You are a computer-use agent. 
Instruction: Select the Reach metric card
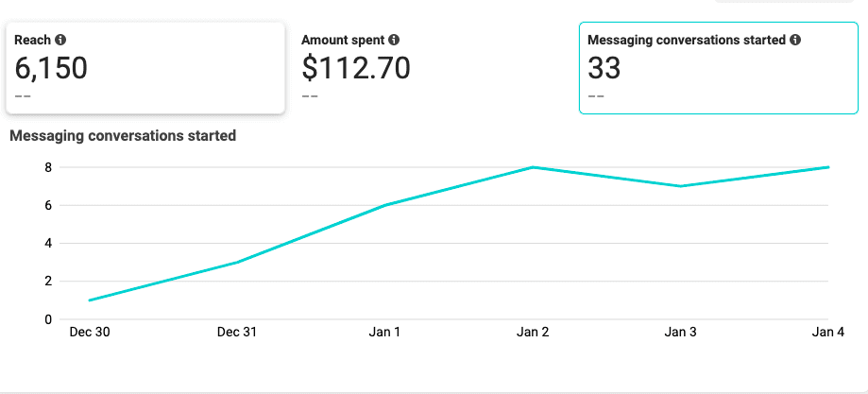pos(145,68)
